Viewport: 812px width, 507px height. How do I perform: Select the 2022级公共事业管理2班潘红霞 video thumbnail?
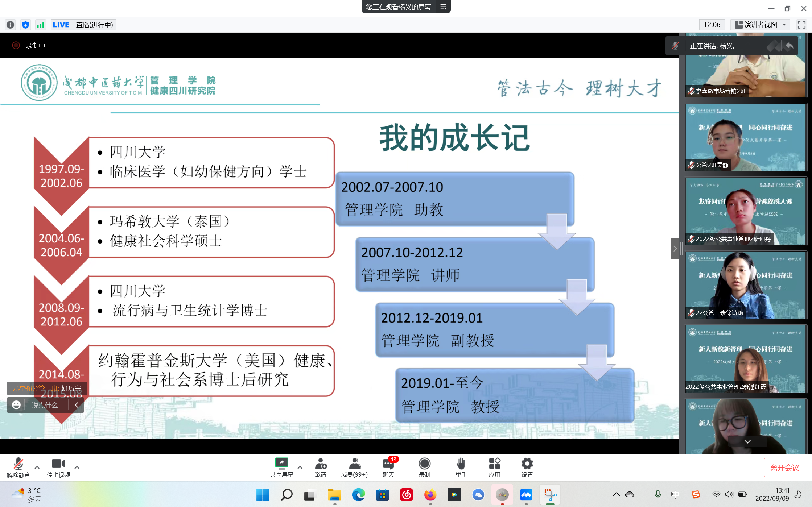click(x=746, y=359)
